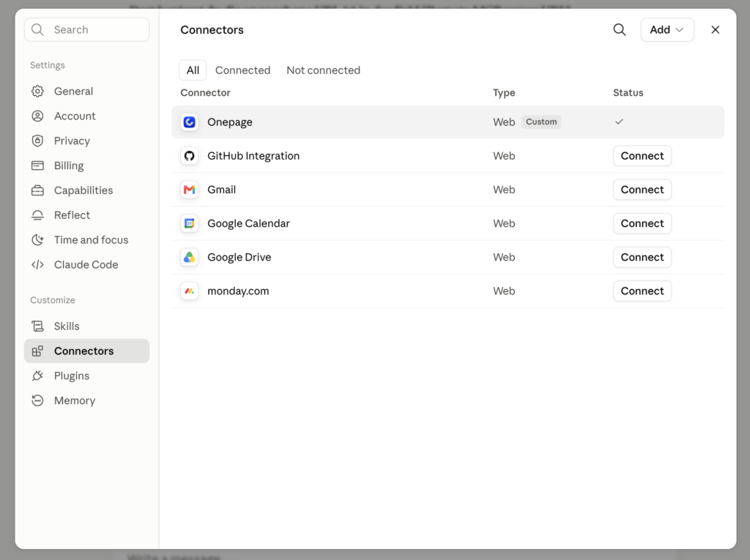Click the Onepage connected checkmark
This screenshot has height=560, width=750.
pos(619,122)
